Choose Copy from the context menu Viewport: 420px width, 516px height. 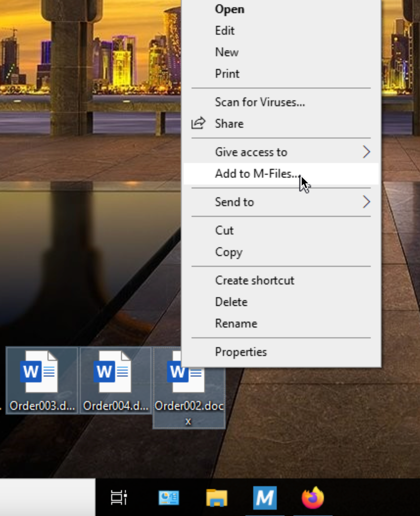(x=281, y=252)
